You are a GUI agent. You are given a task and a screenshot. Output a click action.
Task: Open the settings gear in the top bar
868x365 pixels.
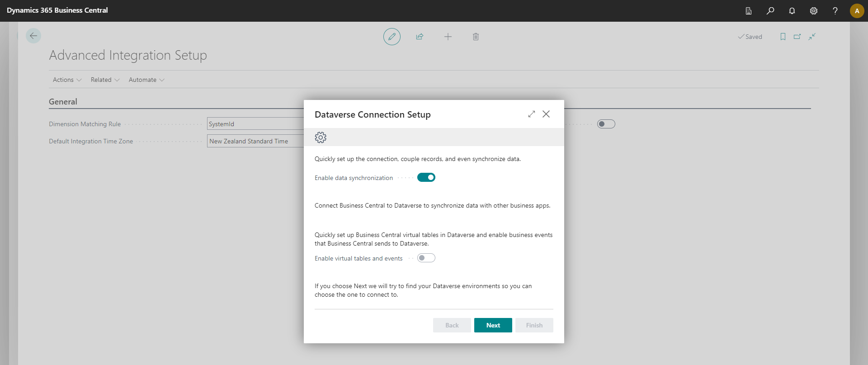click(x=814, y=11)
